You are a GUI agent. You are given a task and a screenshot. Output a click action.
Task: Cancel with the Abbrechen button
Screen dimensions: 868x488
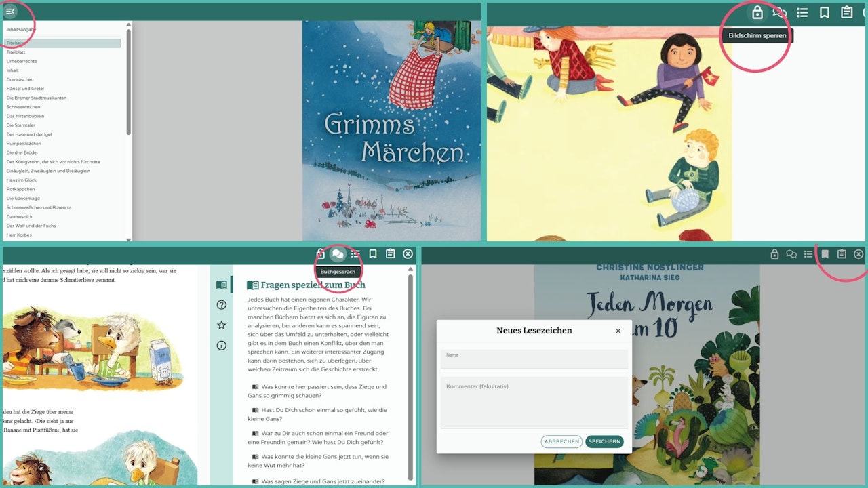click(561, 442)
